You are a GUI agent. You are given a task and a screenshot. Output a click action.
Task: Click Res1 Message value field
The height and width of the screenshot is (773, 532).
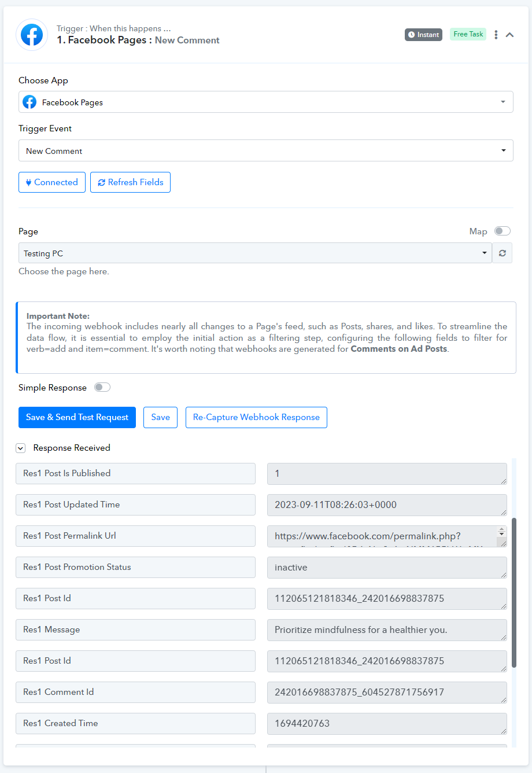coord(387,630)
